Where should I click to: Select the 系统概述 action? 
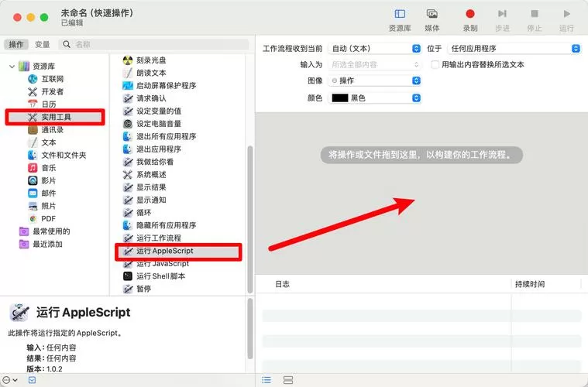coord(144,175)
